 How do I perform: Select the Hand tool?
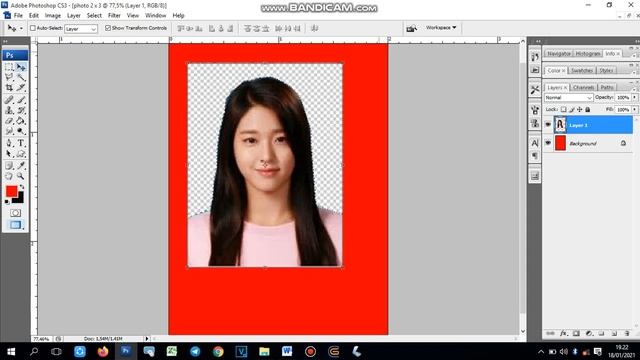9,176
